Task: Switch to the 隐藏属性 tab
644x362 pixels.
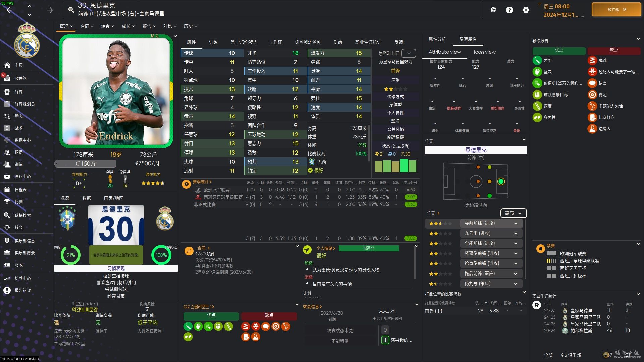Action: pos(468,39)
